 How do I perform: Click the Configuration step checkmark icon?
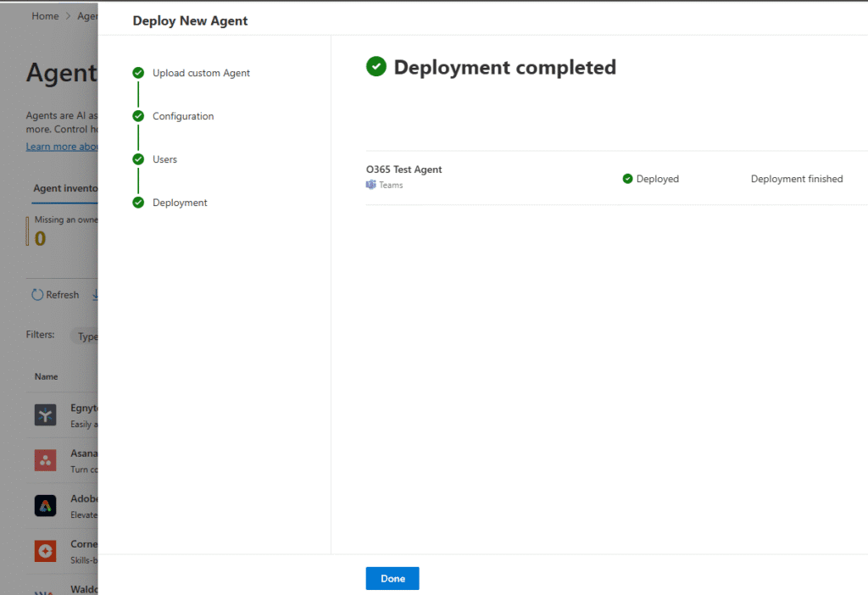138,116
